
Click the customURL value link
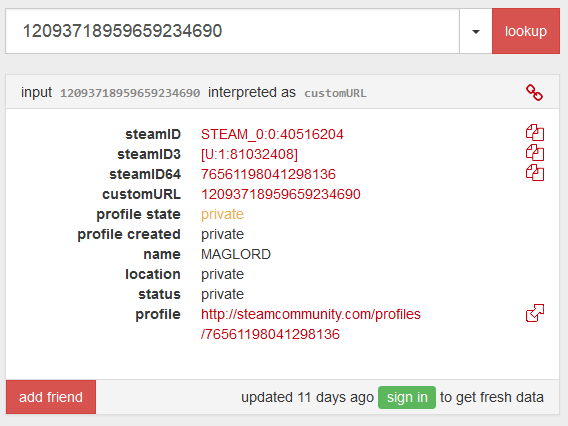281,194
